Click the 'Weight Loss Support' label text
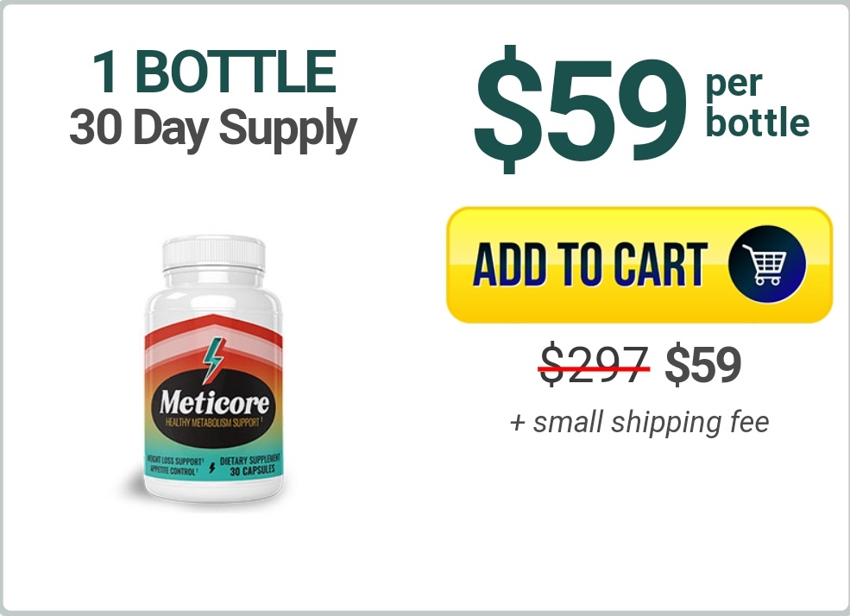 click(x=176, y=462)
